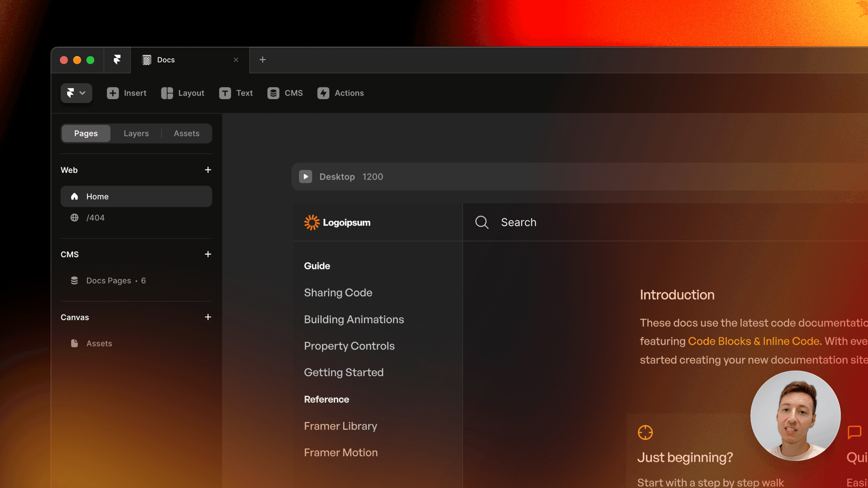Open the Framer menu dropdown arrow
868x488 pixels.
point(83,93)
